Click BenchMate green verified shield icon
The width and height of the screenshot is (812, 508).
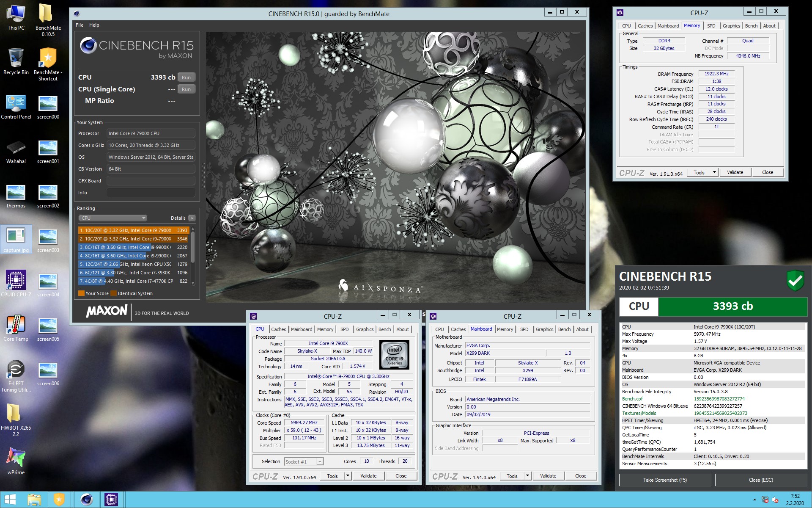coord(796,281)
